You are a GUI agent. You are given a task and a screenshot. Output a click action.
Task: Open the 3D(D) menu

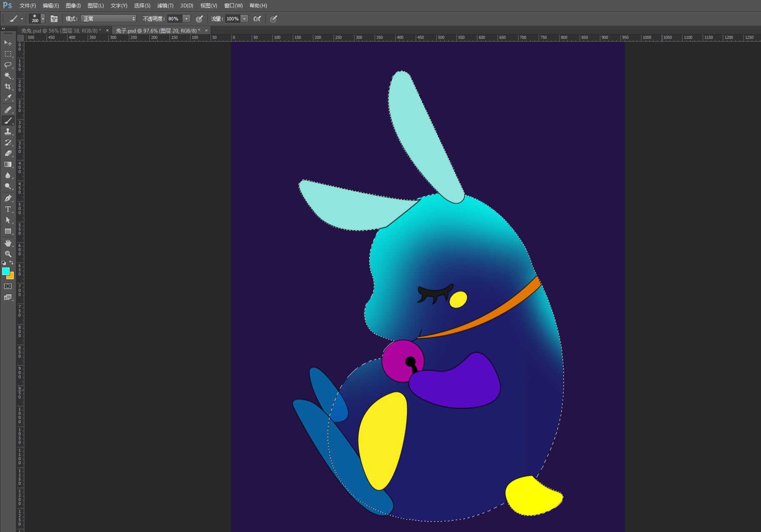click(187, 5)
